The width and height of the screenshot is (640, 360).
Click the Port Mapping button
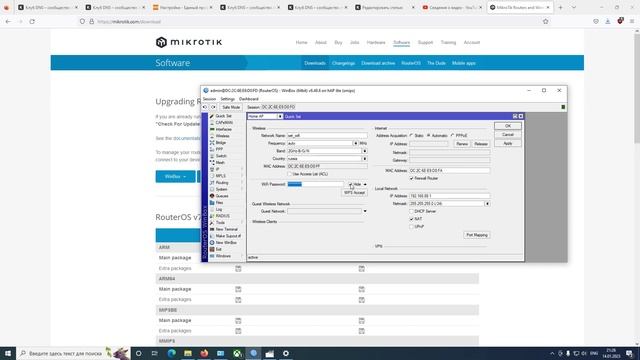477,235
